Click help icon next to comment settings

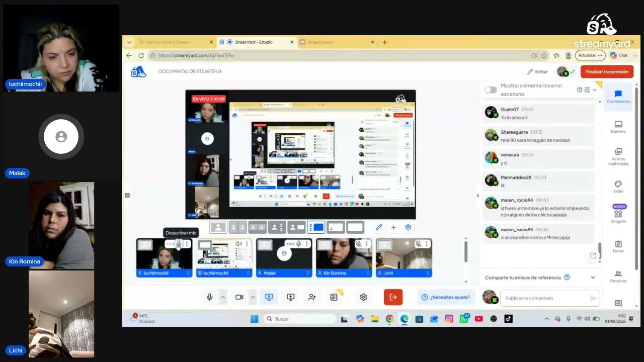click(580, 89)
